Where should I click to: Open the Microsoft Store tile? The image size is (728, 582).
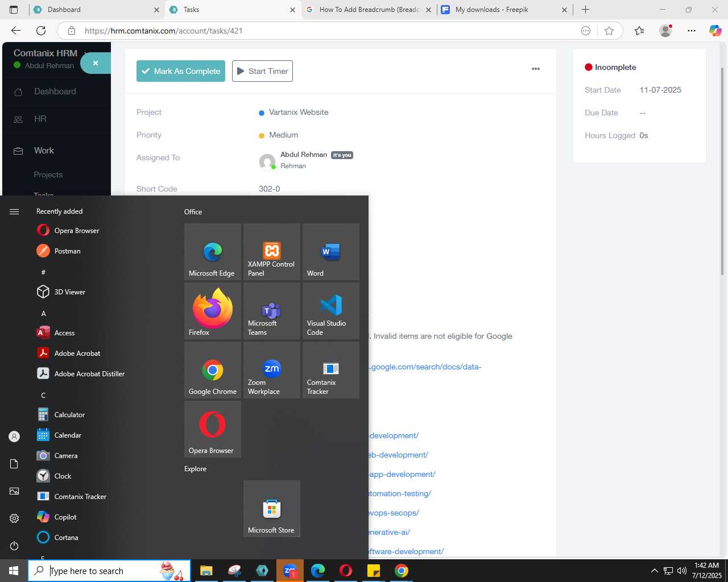[x=272, y=509]
